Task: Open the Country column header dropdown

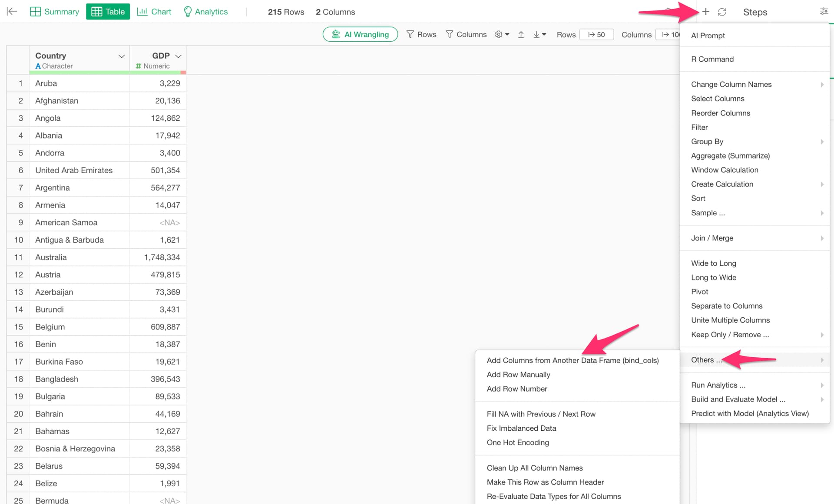Action: tap(121, 56)
